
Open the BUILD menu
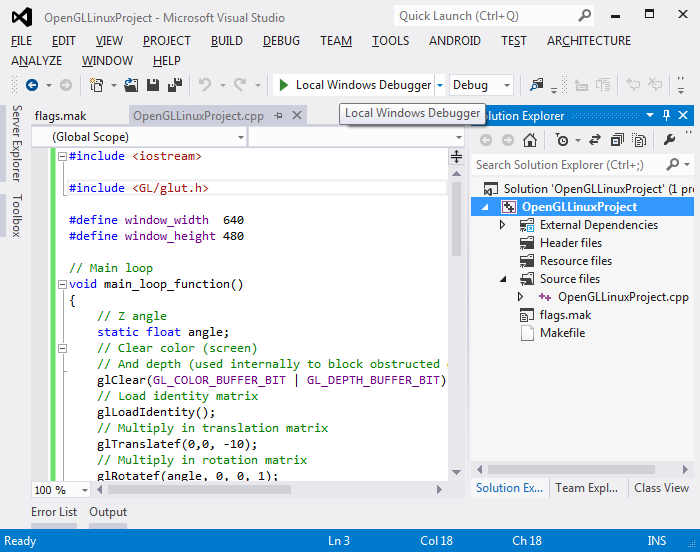(227, 41)
